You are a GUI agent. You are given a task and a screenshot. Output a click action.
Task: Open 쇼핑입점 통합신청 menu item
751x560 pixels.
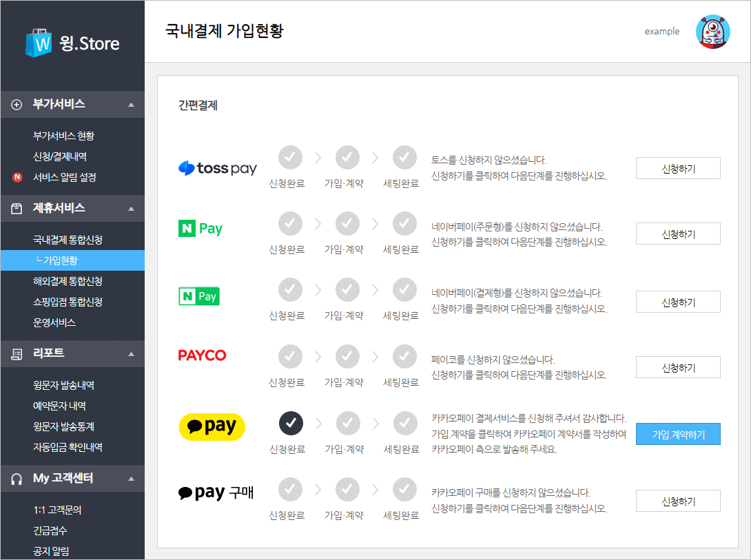point(68,302)
